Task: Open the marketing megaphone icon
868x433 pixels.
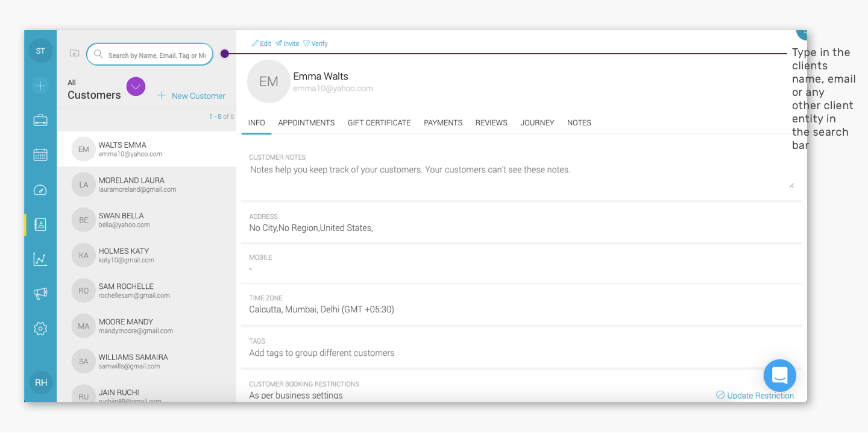Action: tap(40, 294)
